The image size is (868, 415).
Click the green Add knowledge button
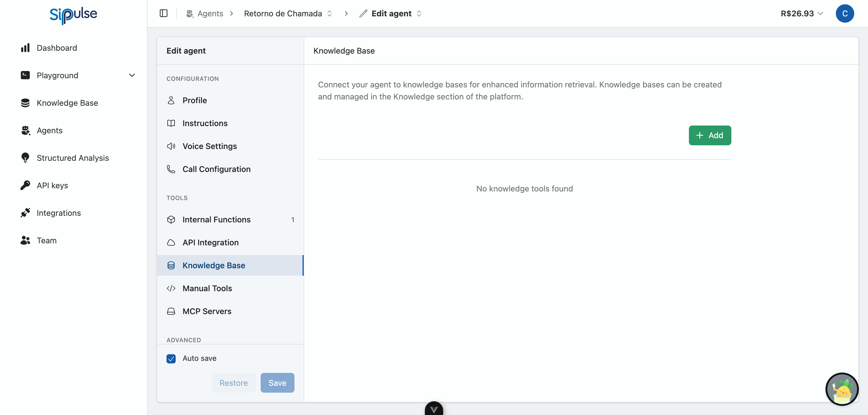point(710,135)
